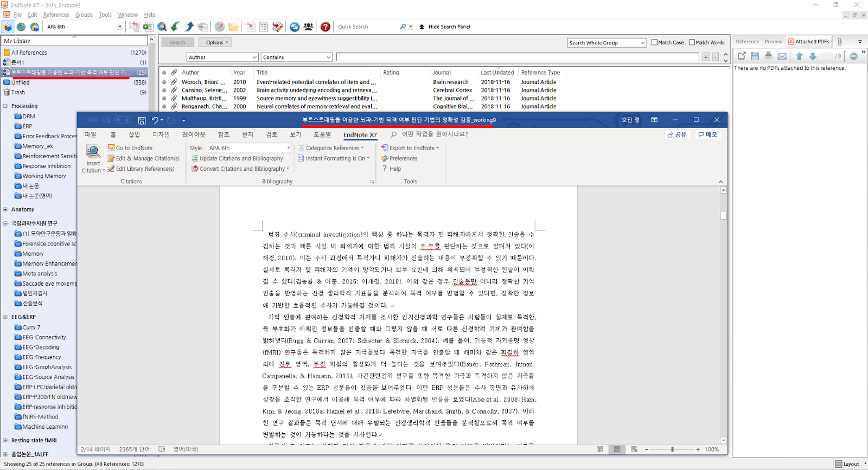Screen dimensions: 868x470
Task: Click the Word zoom-in plus button
Action: coord(698,449)
